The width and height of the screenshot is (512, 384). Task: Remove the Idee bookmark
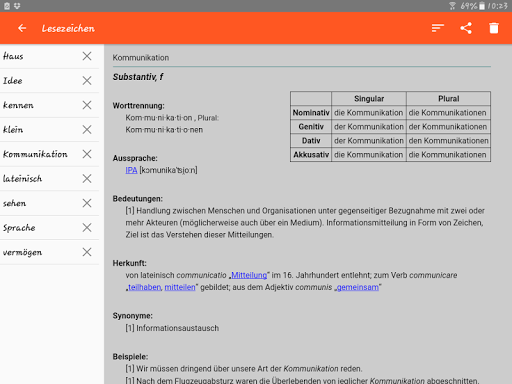click(87, 81)
